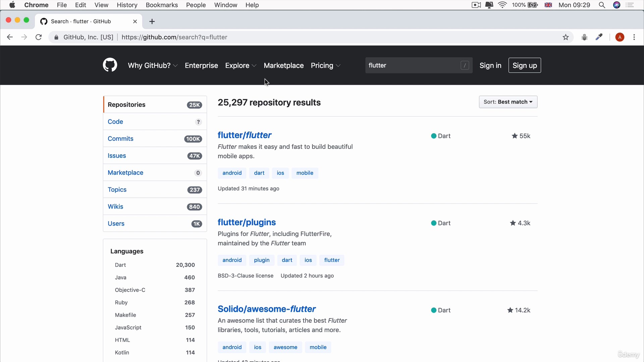Expand the Why GitHub? dropdown
Viewport: 644px width, 362px height.
click(x=153, y=65)
